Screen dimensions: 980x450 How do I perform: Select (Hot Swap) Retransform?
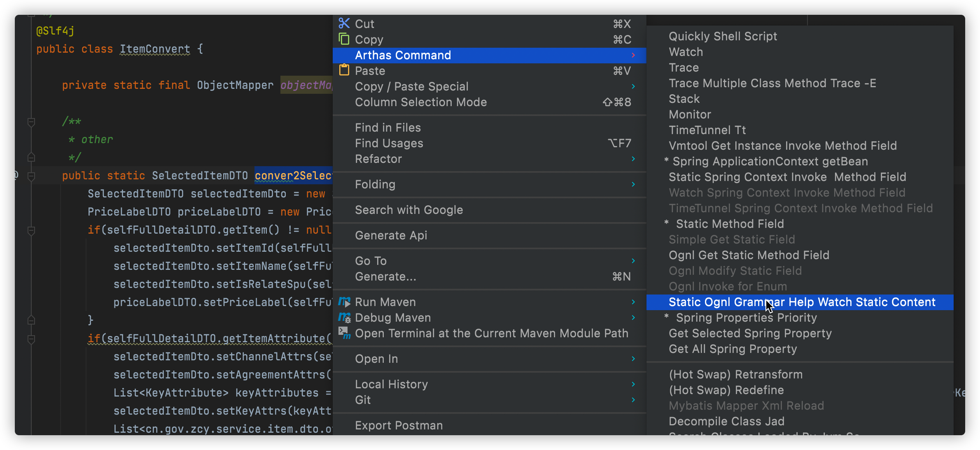point(800,374)
